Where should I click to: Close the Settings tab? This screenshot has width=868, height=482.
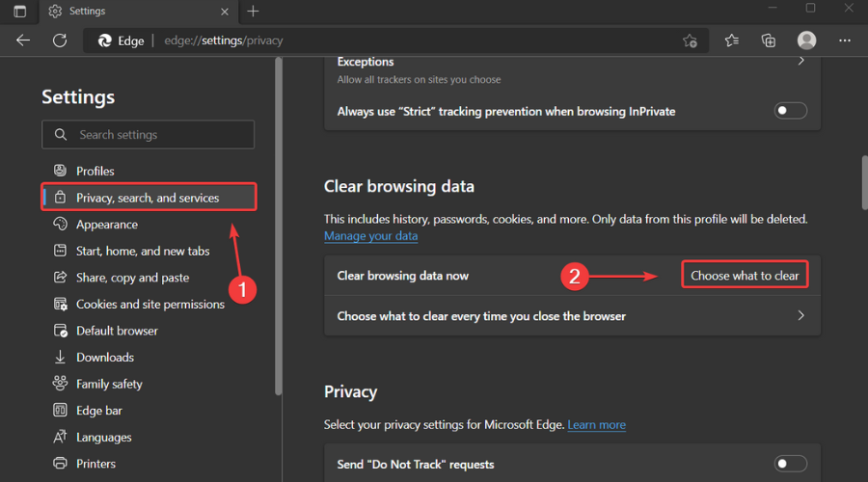coord(224,12)
